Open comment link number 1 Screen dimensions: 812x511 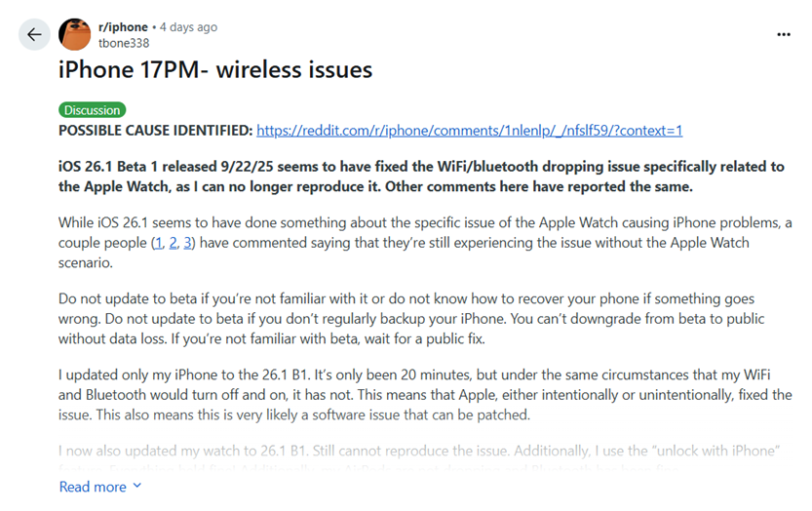(x=158, y=242)
